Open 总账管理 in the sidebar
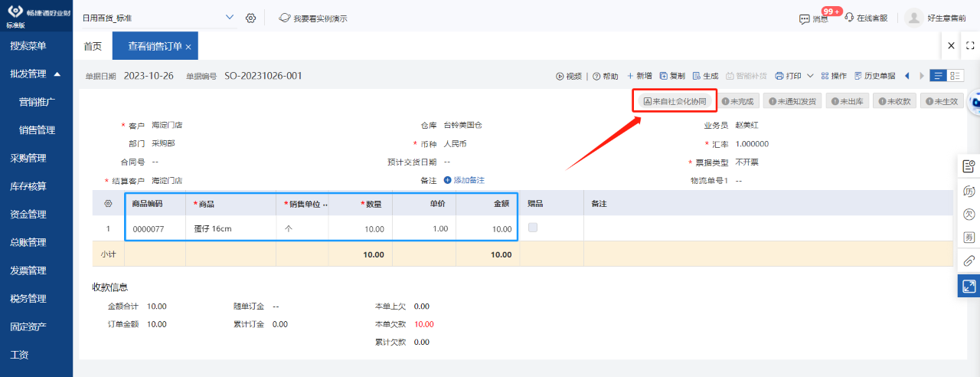Image resolution: width=980 pixels, height=377 pixels. [28, 242]
